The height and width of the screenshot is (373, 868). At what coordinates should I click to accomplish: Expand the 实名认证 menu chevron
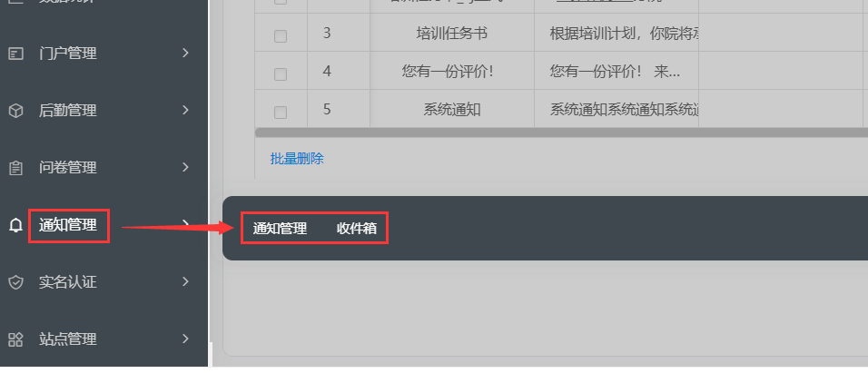tap(186, 281)
